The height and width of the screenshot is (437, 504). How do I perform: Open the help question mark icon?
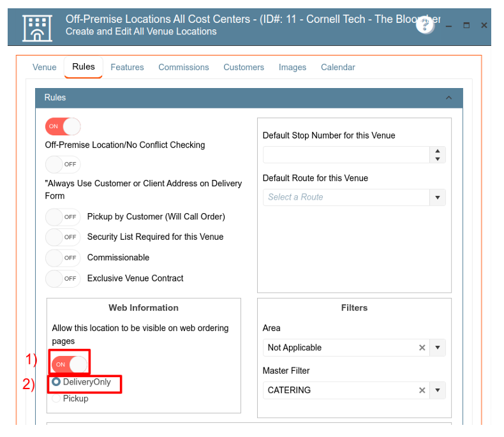pos(425,25)
